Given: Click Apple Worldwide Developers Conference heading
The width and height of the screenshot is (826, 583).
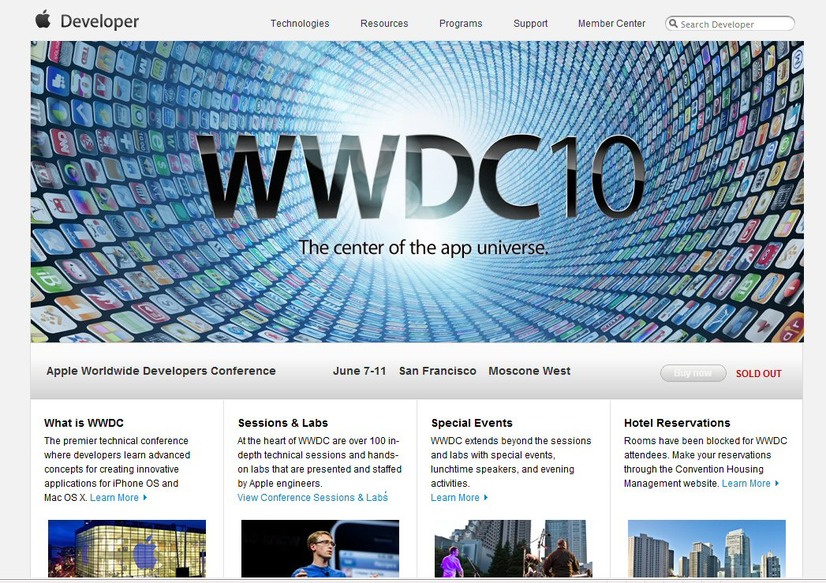Looking at the screenshot, I should click(161, 371).
